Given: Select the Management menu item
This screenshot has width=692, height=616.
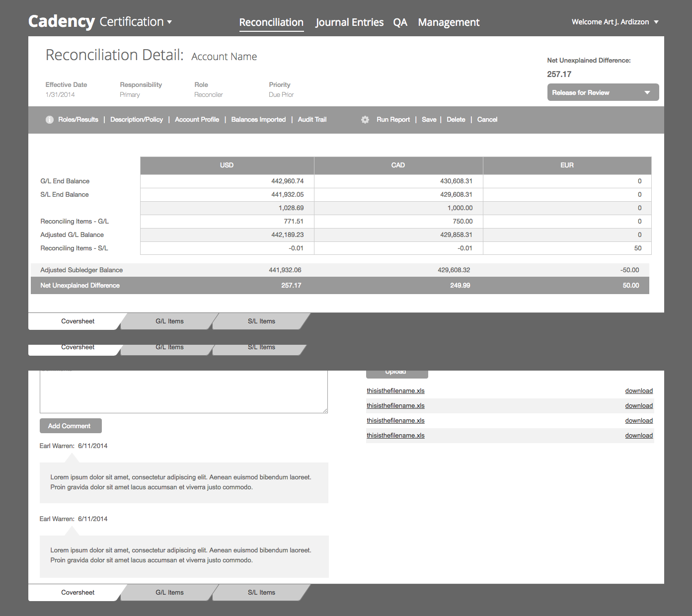Looking at the screenshot, I should point(448,22).
